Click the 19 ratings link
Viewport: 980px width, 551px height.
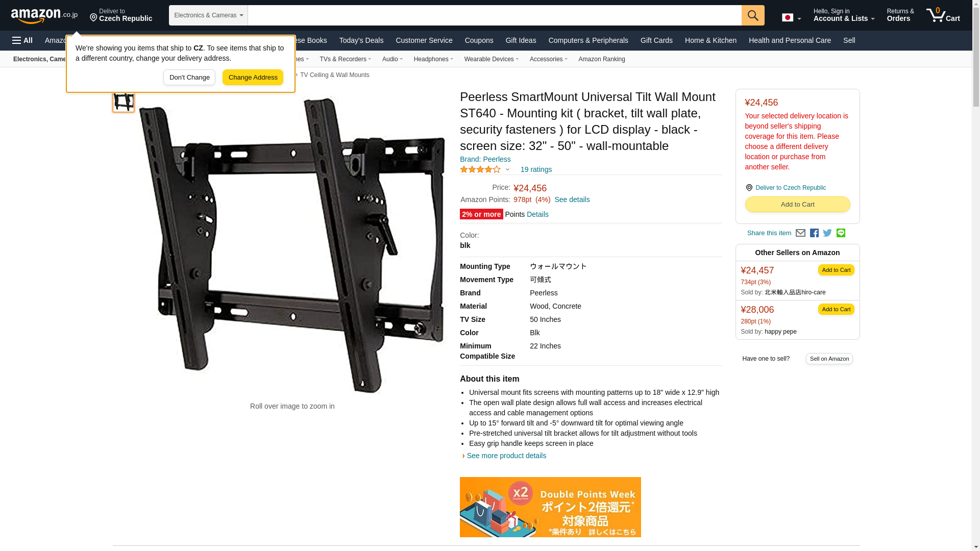pos(536,169)
